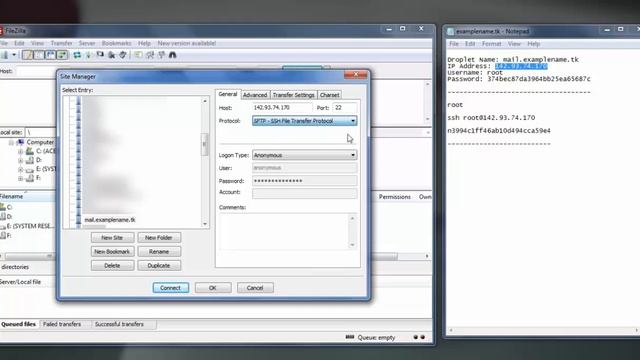
Task: Open the Format menu in Notepad
Action: [491, 44]
